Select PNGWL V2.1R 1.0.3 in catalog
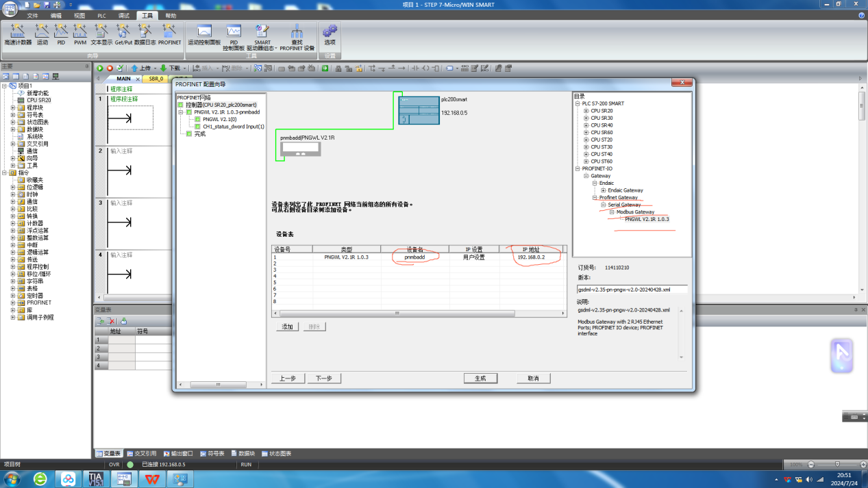 point(647,219)
